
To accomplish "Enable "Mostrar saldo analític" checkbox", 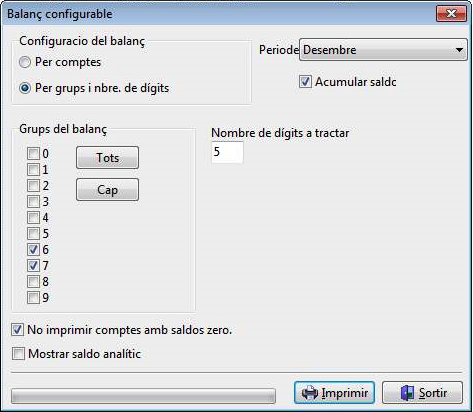I will point(18,354).
